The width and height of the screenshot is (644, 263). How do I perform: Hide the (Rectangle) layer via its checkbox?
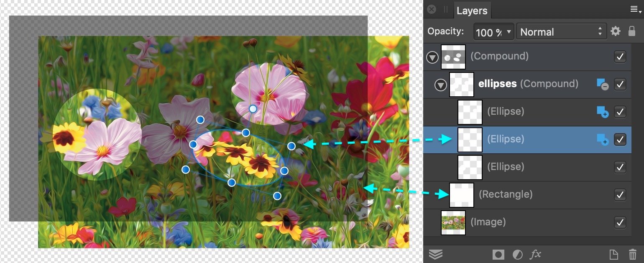[620, 195]
